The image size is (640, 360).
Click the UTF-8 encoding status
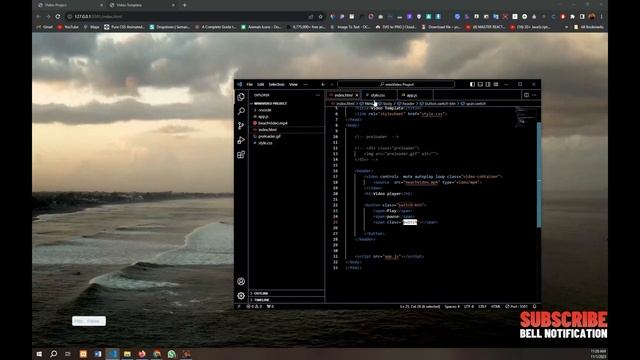click(469, 306)
